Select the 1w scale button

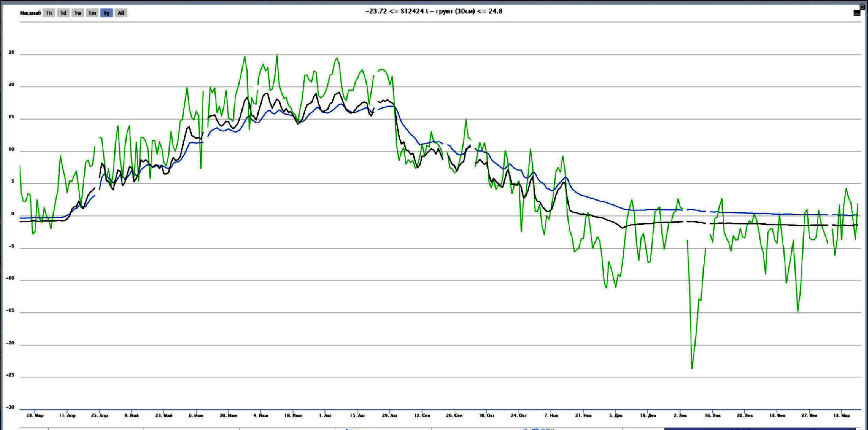pos(78,13)
